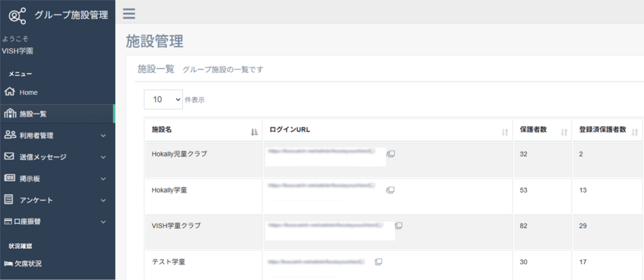
Task: Click Hokally児童クラブ login URL field
Action: [x=325, y=157]
